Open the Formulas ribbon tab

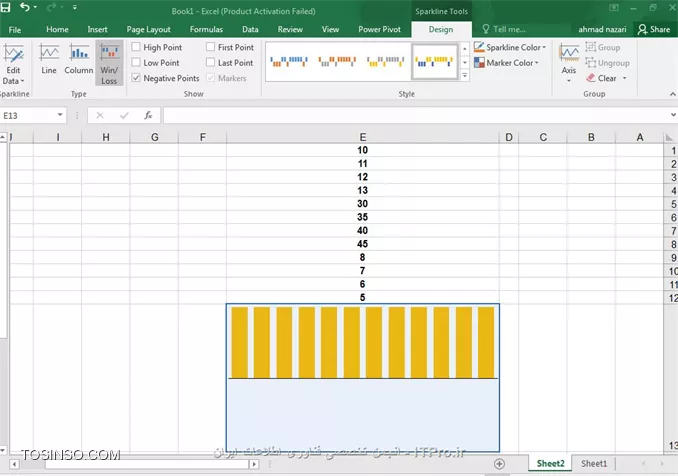pos(206,30)
